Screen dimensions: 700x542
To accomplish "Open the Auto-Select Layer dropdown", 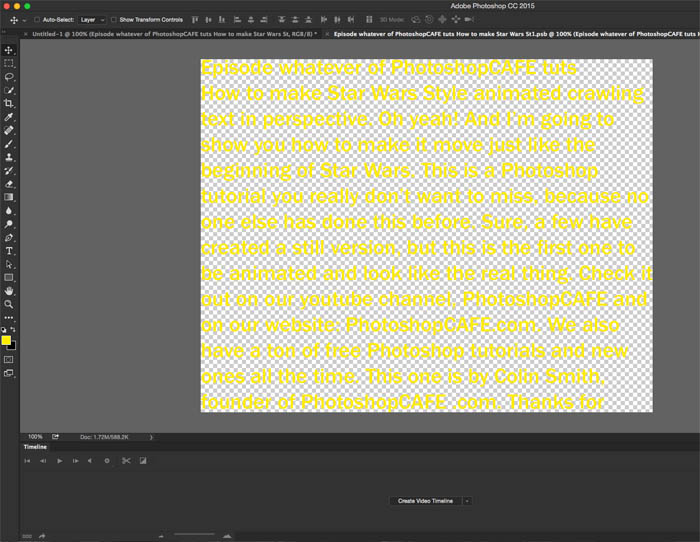I will point(91,19).
